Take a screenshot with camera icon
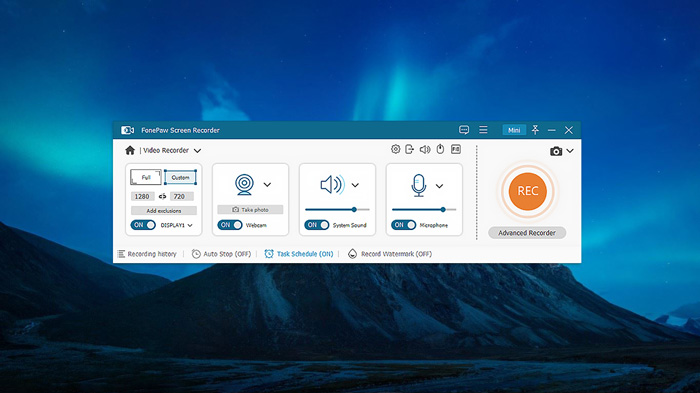 [556, 151]
